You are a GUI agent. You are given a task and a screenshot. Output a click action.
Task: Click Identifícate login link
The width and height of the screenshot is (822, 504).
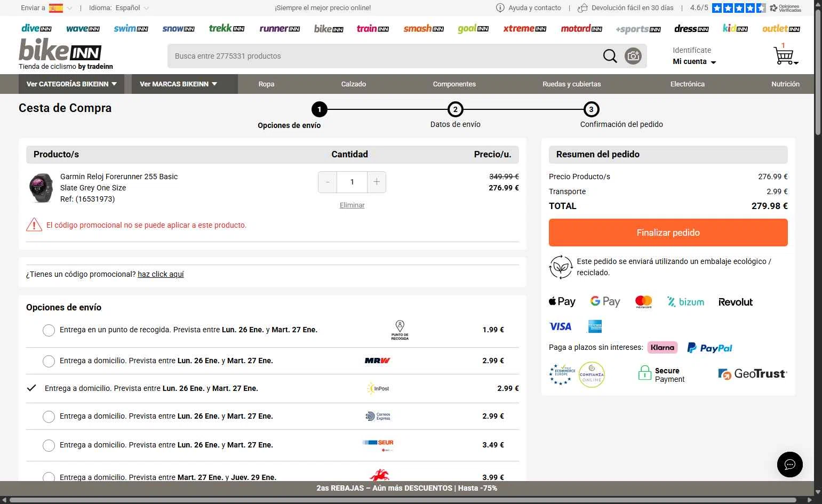click(692, 50)
